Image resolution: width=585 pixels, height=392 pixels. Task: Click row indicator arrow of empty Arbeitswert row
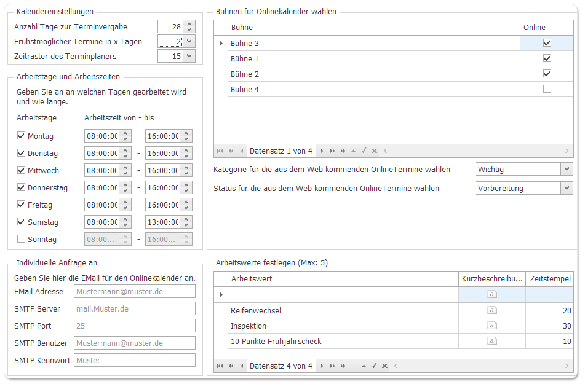click(x=221, y=295)
